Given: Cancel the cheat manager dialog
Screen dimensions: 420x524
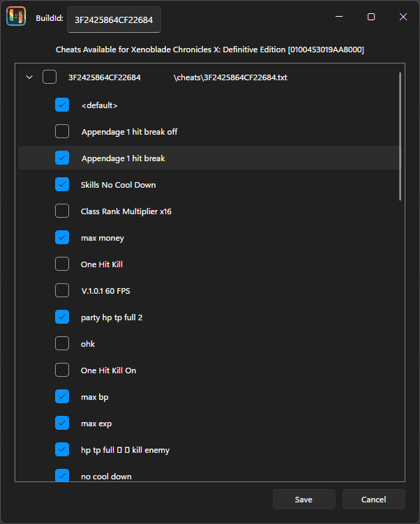Looking at the screenshot, I should [x=373, y=500].
